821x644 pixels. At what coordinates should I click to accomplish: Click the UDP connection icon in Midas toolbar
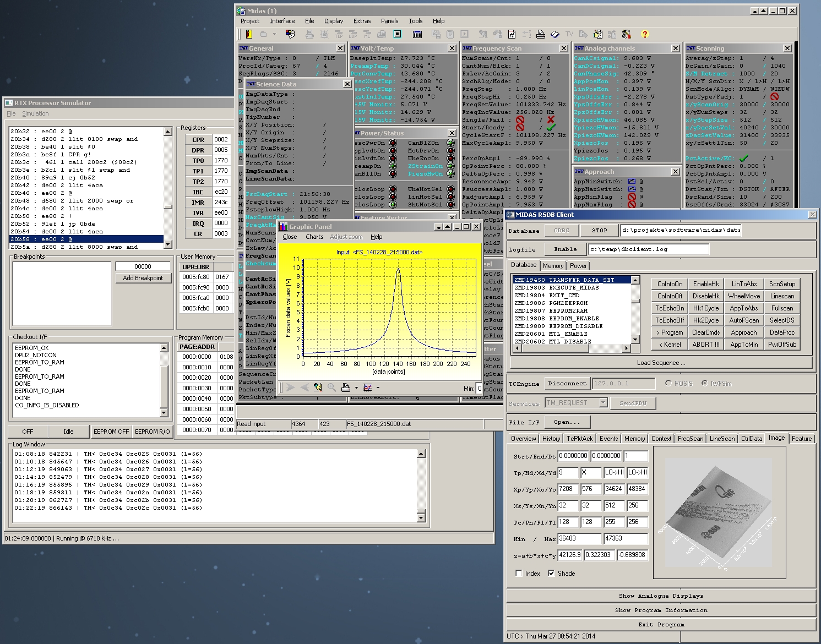(x=353, y=34)
